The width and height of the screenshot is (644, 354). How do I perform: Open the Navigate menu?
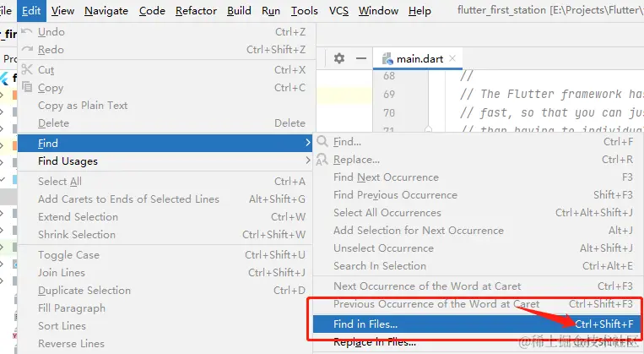point(106,11)
